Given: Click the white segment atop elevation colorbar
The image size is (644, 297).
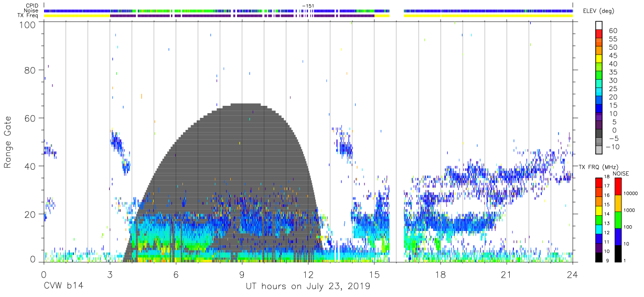Looking at the screenshot, I should (x=598, y=25).
